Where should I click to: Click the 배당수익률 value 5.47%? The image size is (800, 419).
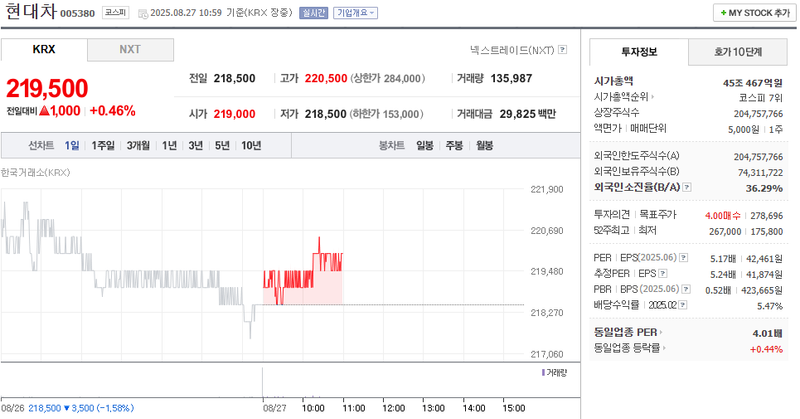point(770,306)
